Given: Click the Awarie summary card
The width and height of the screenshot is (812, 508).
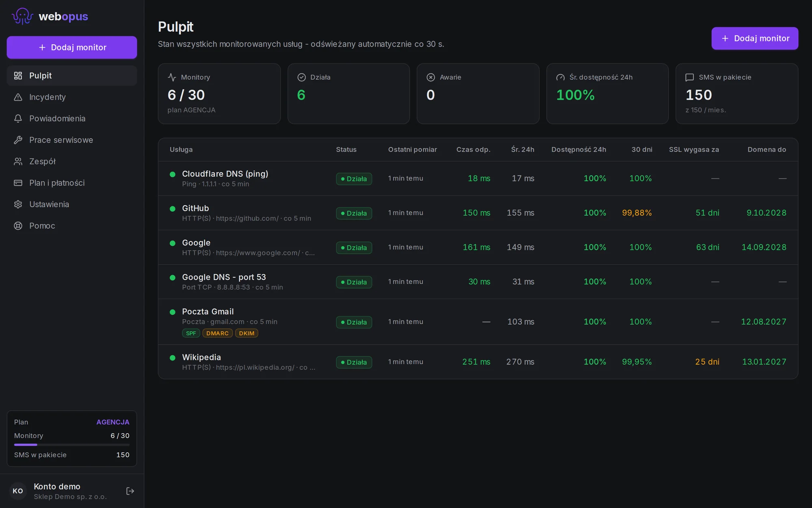Looking at the screenshot, I should [x=478, y=93].
